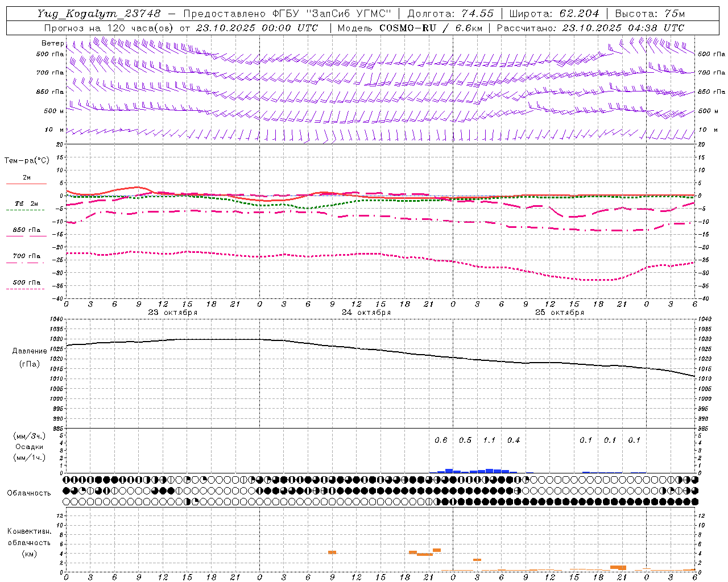Select the Долгота: 74.55 header field
Image resolution: width=728 pixels, height=582 pixels.
(450, 14)
